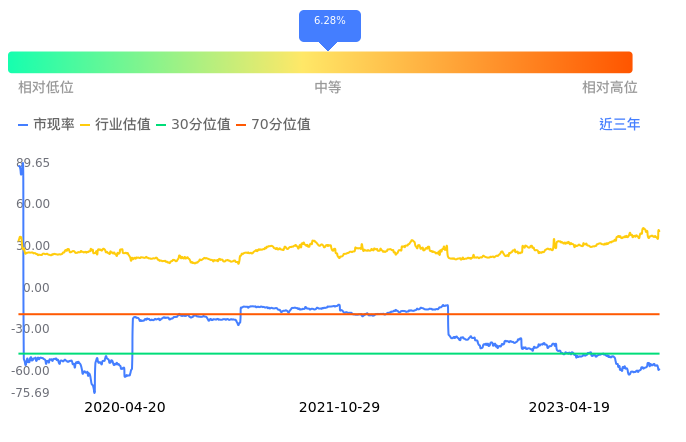Open the 近三年 time range selector
This screenshot has height=442, width=686.
click(x=619, y=125)
